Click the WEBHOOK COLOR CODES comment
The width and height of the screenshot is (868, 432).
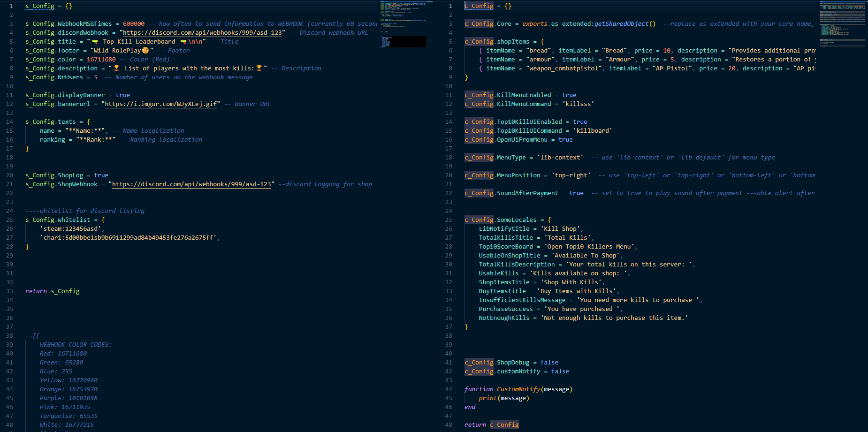point(76,344)
